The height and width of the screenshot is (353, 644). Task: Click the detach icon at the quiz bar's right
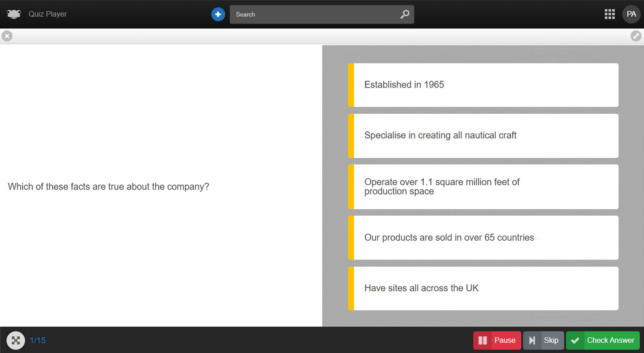pos(636,36)
